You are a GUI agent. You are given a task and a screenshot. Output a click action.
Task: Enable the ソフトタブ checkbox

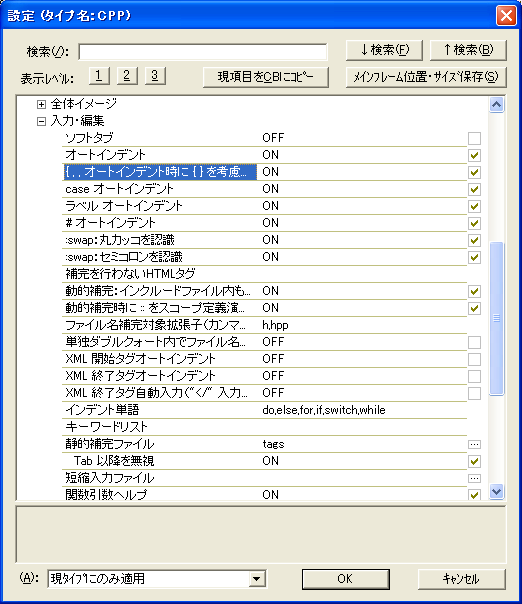click(474, 138)
